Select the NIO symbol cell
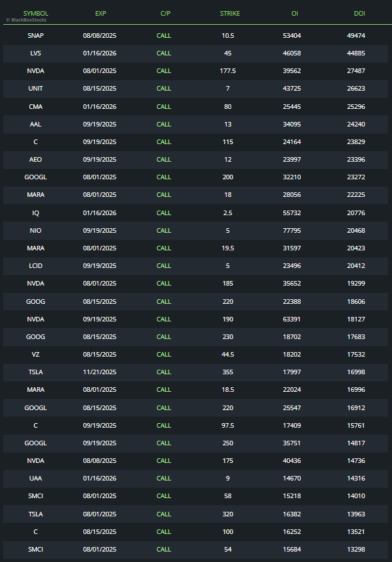Image resolution: width=392 pixels, height=562 pixels. click(x=35, y=230)
